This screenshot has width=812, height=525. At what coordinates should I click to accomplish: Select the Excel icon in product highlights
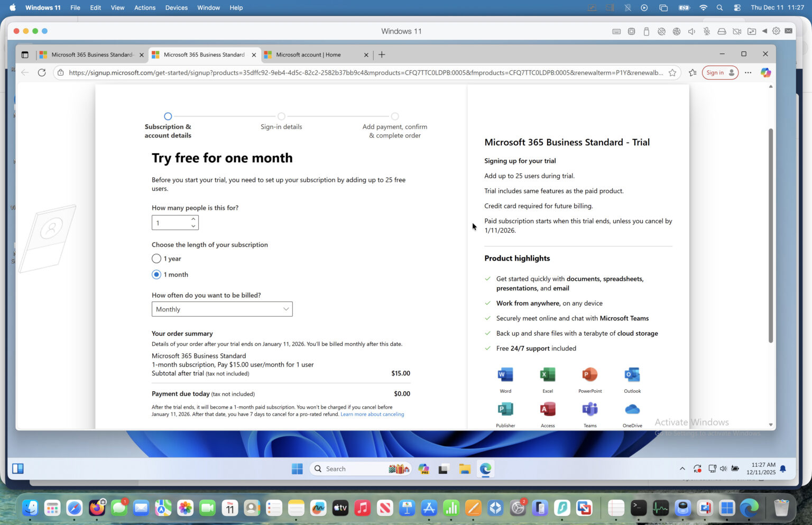click(547, 374)
